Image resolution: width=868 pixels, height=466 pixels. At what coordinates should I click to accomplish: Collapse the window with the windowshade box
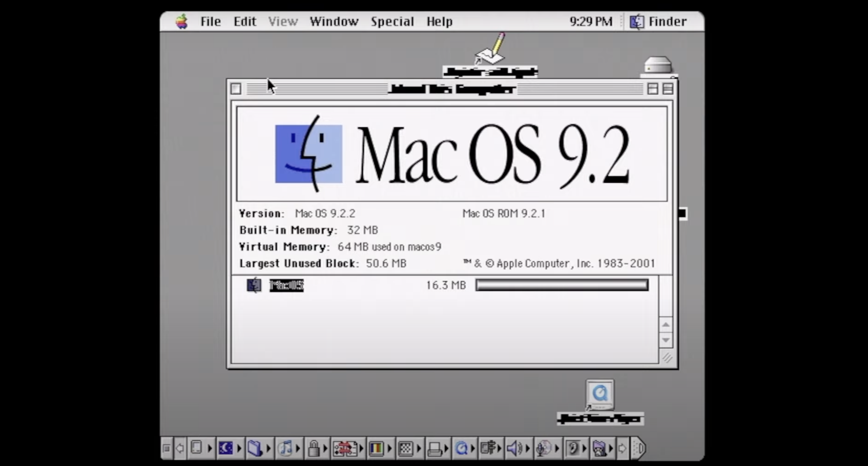click(x=668, y=89)
